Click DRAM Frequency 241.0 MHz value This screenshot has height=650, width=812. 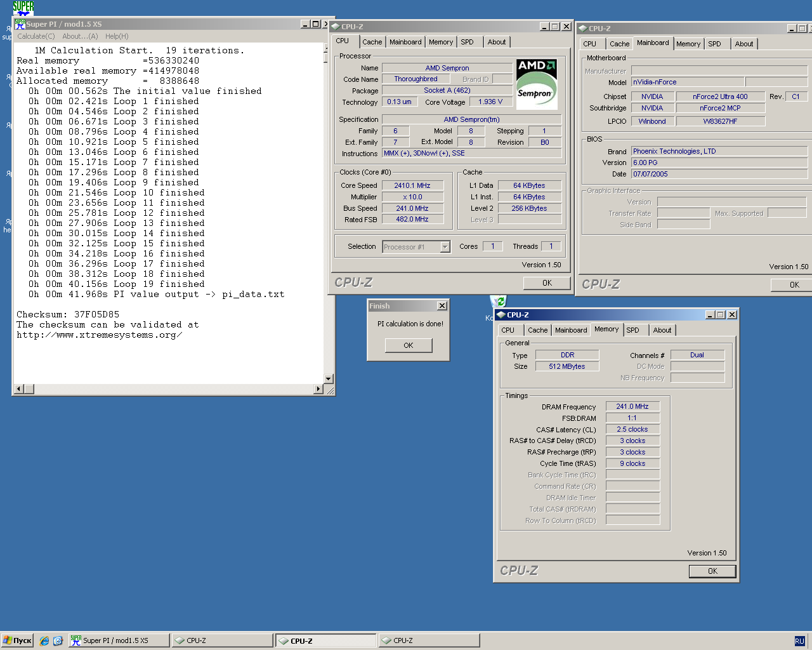632,406
